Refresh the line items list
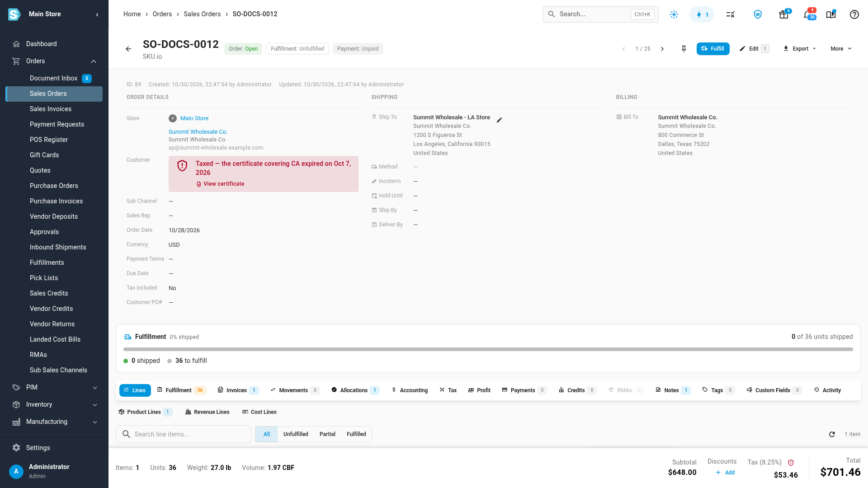This screenshot has width=868, height=488. click(832, 434)
